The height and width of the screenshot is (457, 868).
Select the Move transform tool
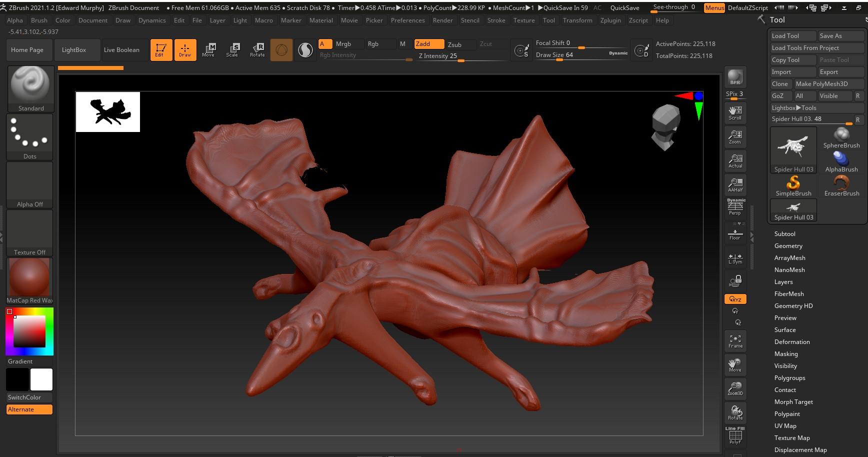[x=208, y=49]
